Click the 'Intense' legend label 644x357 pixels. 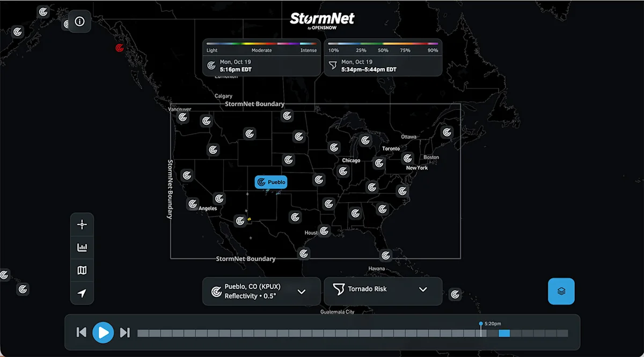(309, 50)
